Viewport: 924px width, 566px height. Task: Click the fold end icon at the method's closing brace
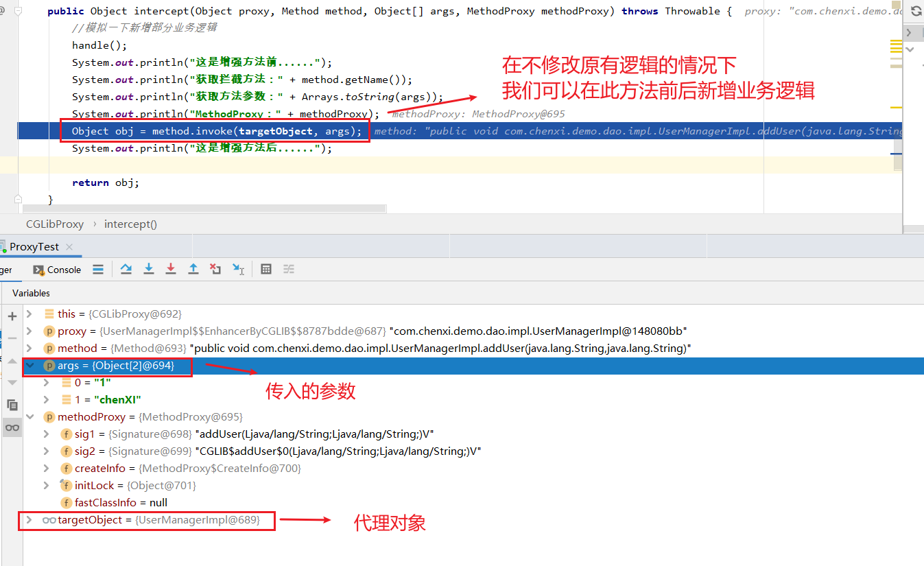point(19,199)
